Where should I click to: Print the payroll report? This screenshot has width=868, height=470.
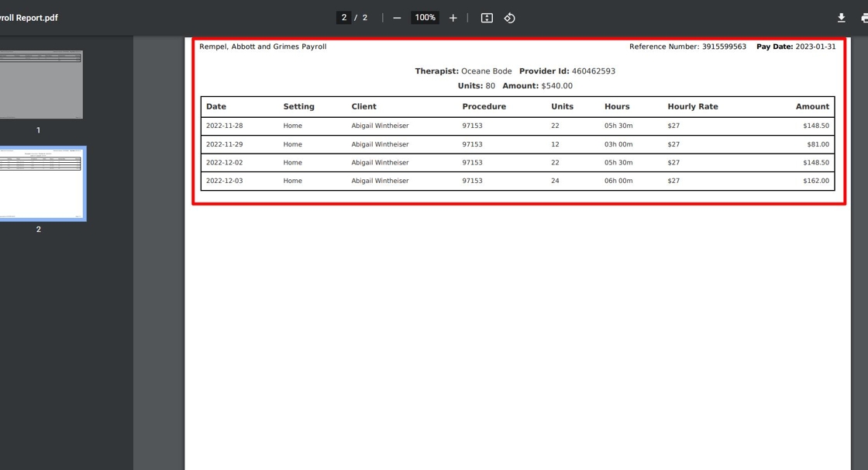coord(864,18)
